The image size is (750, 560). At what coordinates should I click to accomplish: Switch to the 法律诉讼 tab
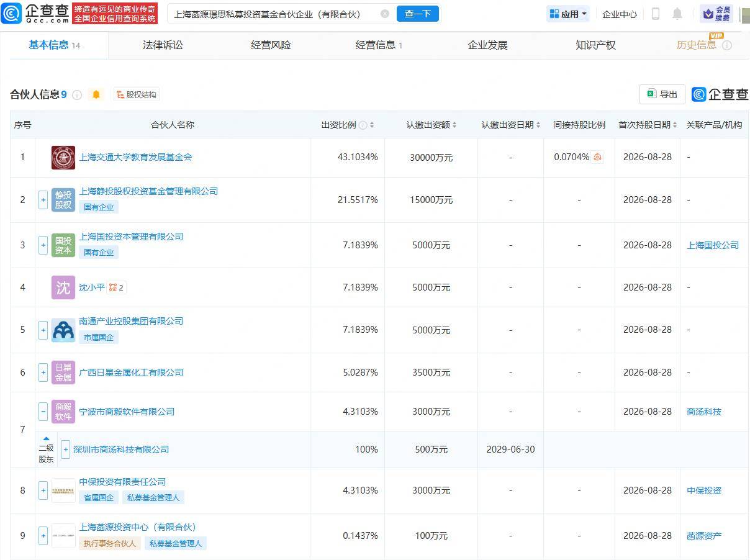point(163,45)
